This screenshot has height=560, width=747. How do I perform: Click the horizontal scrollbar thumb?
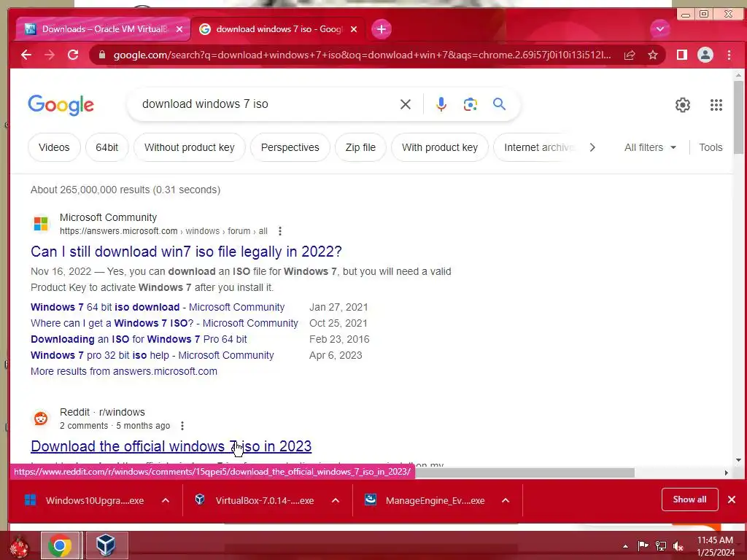click(524, 472)
